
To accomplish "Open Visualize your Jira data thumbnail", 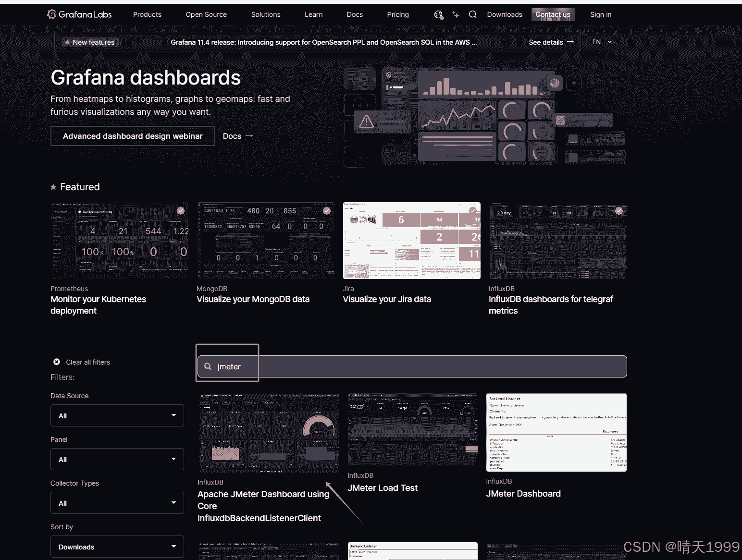I will (412, 241).
